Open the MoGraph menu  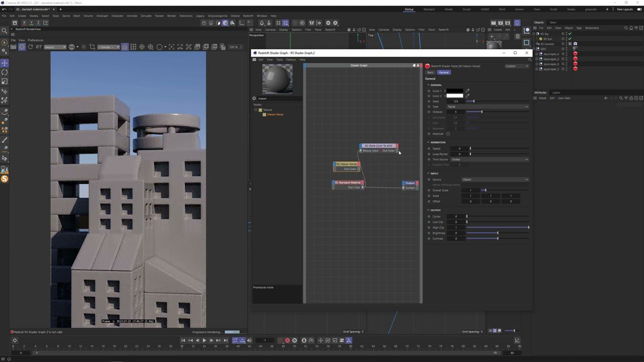tap(102, 16)
